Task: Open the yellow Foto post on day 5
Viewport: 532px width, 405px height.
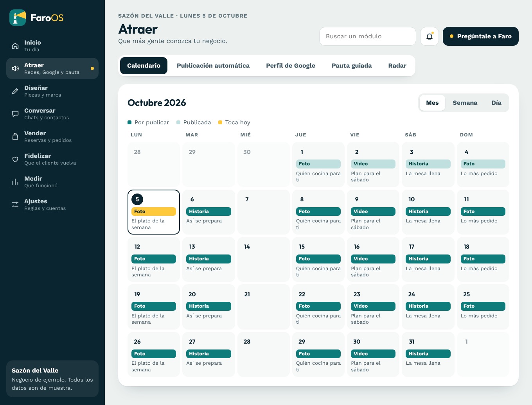Action: (154, 211)
